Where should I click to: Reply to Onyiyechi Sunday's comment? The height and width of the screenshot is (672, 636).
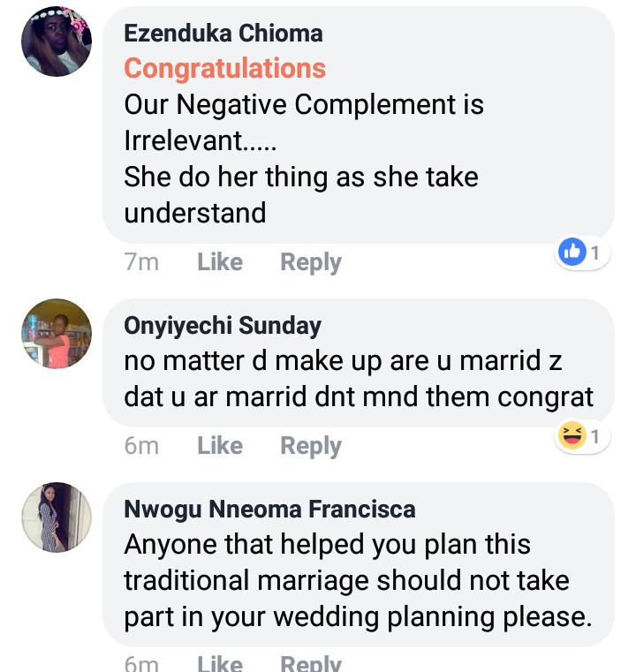[310, 446]
